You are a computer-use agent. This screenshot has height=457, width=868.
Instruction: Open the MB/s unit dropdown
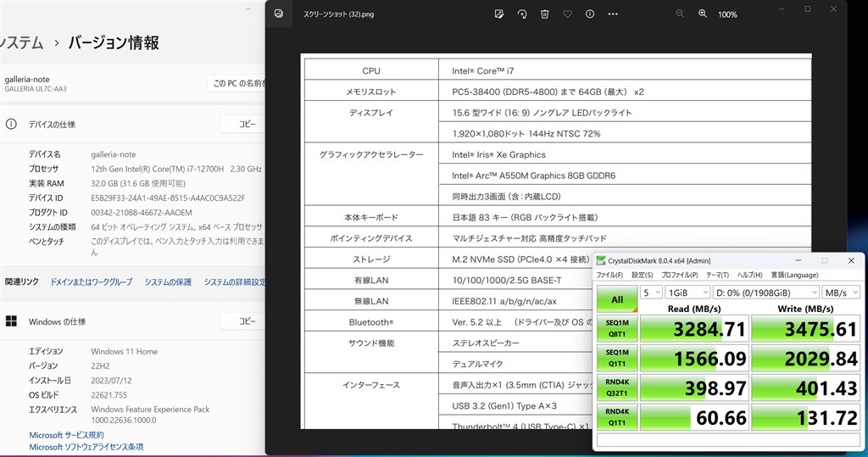click(841, 293)
